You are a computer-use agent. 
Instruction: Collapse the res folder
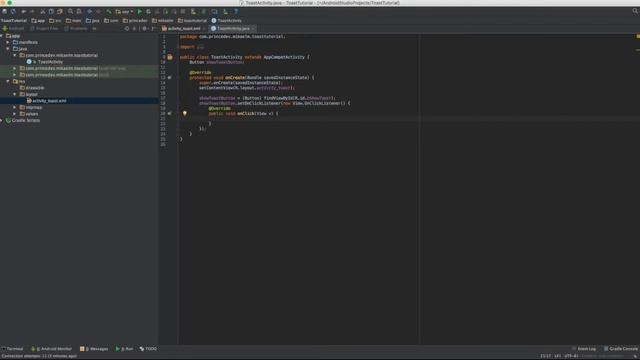pos(8,82)
